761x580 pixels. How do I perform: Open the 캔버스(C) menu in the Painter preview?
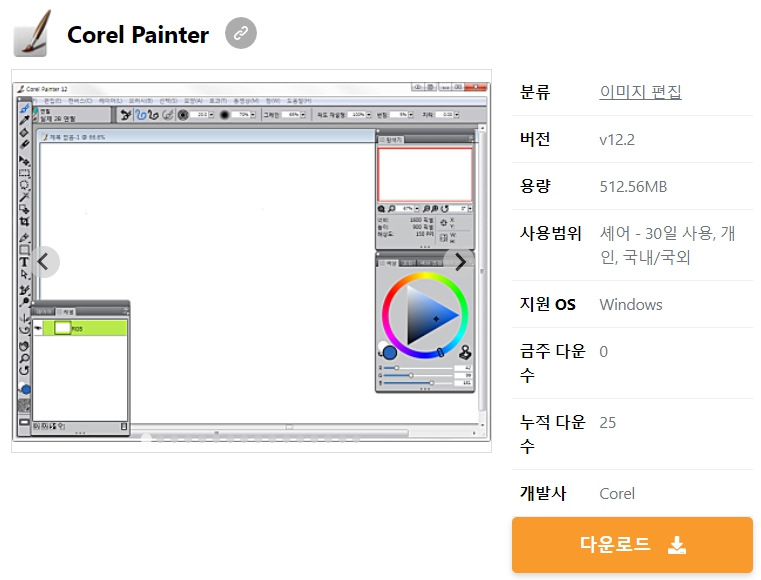pos(80,100)
